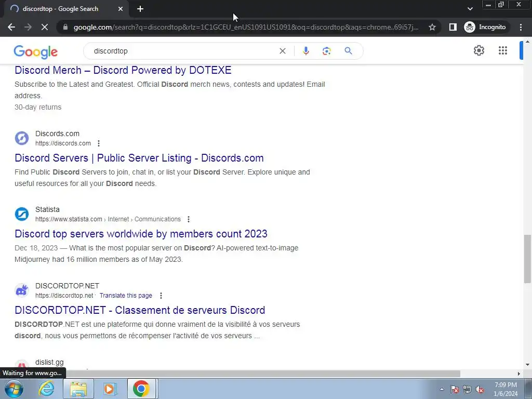Screen dimensions: 532x399
Task: Bookmark this page with the star
Action: pos(432,27)
